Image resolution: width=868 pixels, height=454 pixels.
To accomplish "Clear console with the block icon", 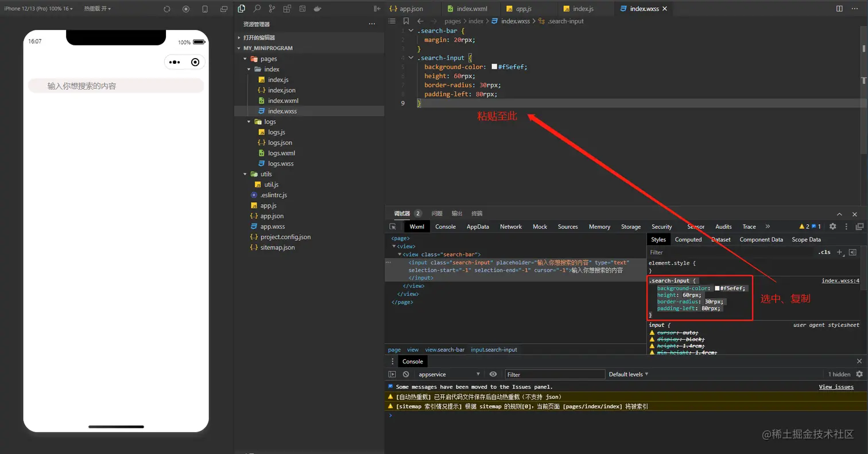I will 406,374.
